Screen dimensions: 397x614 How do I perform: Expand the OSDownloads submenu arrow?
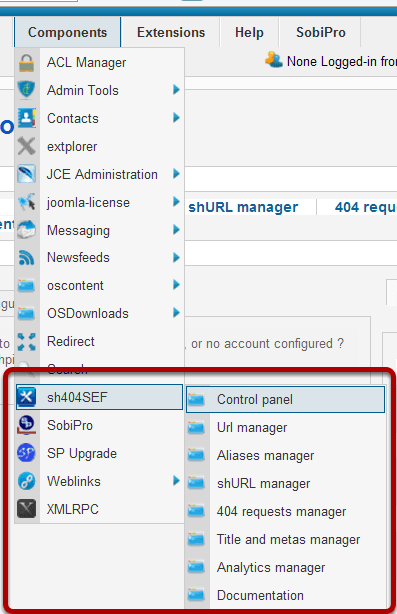(x=176, y=312)
